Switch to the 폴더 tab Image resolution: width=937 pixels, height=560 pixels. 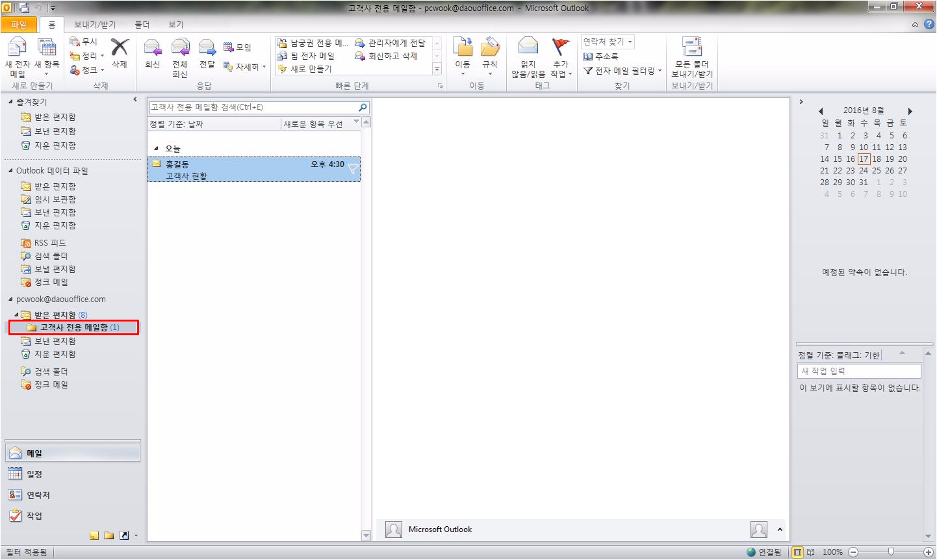pyautogui.click(x=142, y=25)
